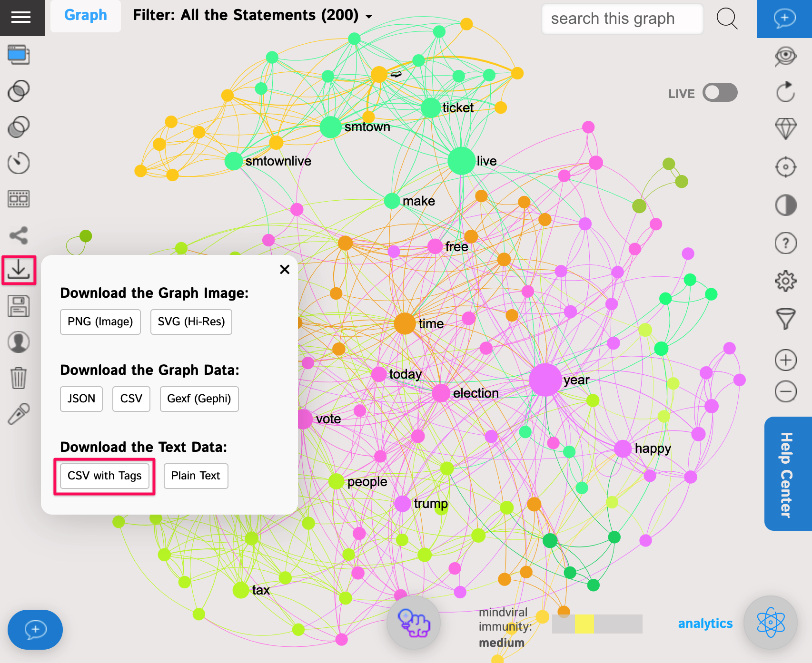Toggle the LIVE switch off
The image size is (812, 663).
[720, 93]
